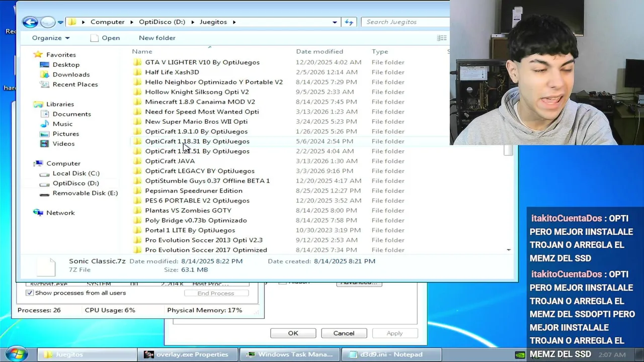This screenshot has width=644, height=362.
Task: Expand the arrow after Juegitos breadcrumb
Action: click(x=234, y=22)
